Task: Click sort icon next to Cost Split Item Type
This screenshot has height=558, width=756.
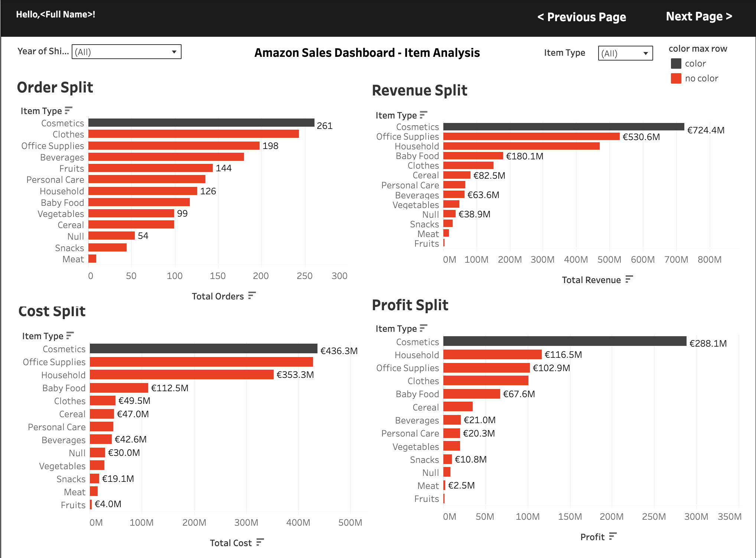Action: [70, 335]
